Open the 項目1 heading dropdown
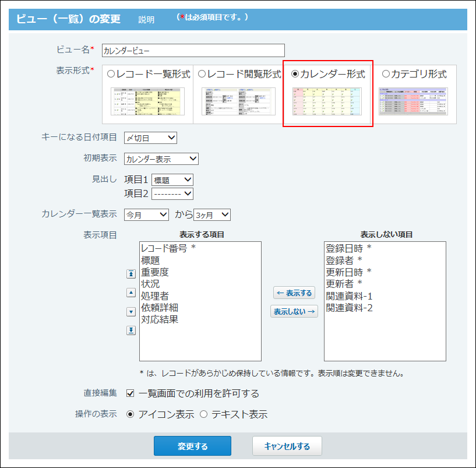Image resolution: width=476 pixels, height=468 pixels. 172,180
